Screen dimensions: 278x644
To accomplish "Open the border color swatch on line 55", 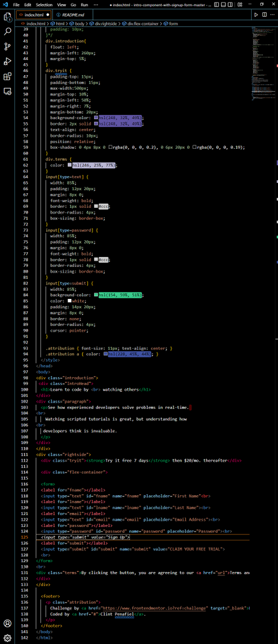I will coord(96,123).
